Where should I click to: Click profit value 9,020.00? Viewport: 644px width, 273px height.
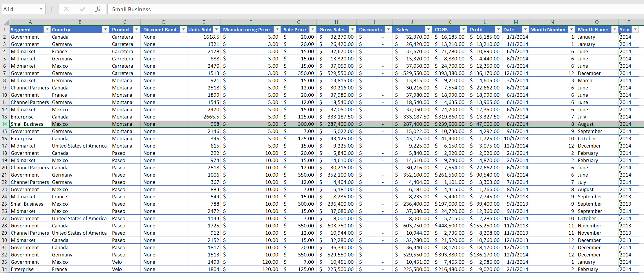[x=489, y=269]
